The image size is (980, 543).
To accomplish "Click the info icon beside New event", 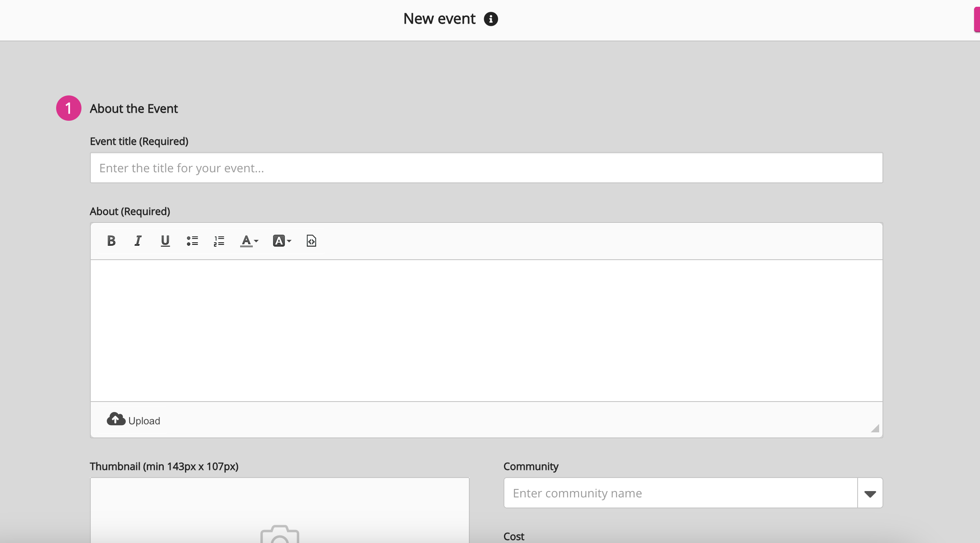I will pos(490,19).
